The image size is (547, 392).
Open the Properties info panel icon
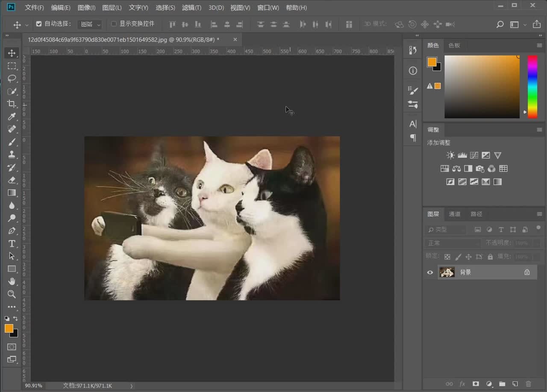tap(413, 71)
